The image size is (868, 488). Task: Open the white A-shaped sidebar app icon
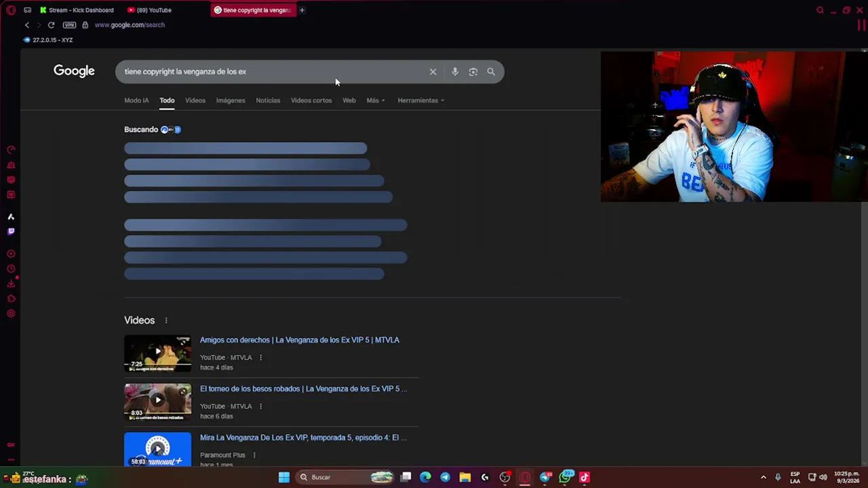click(x=11, y=217)
